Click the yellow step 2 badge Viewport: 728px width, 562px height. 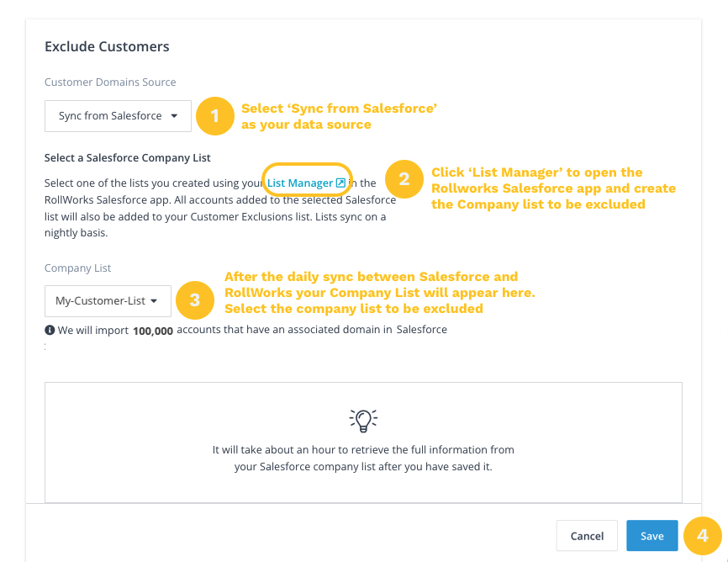click(x=404, y=179)
